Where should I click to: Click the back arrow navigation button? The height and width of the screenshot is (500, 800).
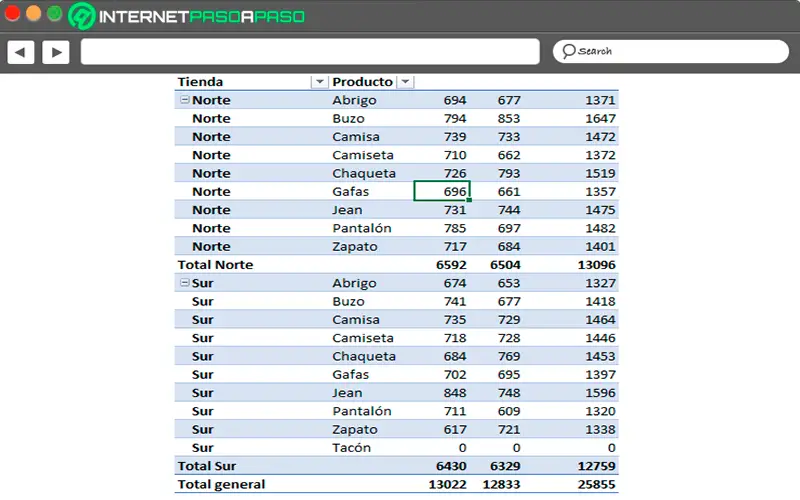coord(21,52)
